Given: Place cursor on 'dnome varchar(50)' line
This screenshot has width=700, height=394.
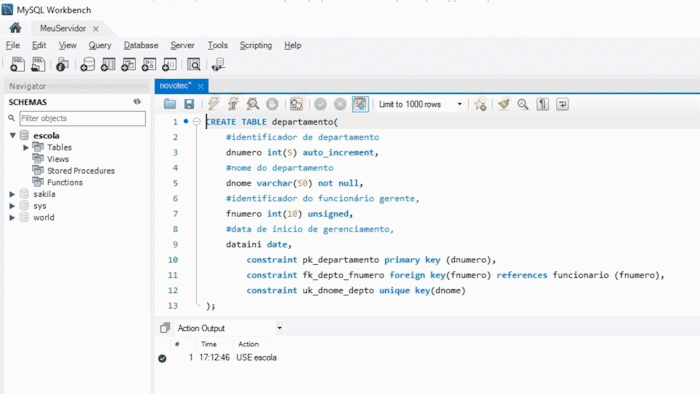Looking at the screenshot, I should [x=294, y=183].
